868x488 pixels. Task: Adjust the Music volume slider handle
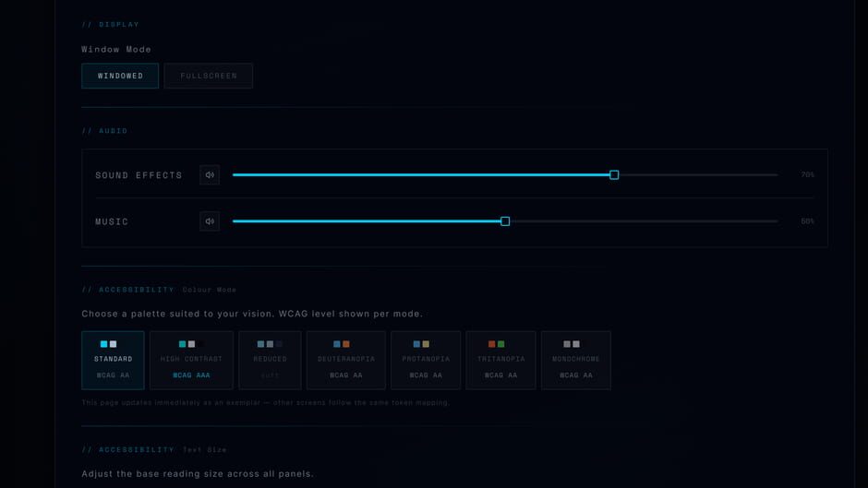click(x=505, y=221)
